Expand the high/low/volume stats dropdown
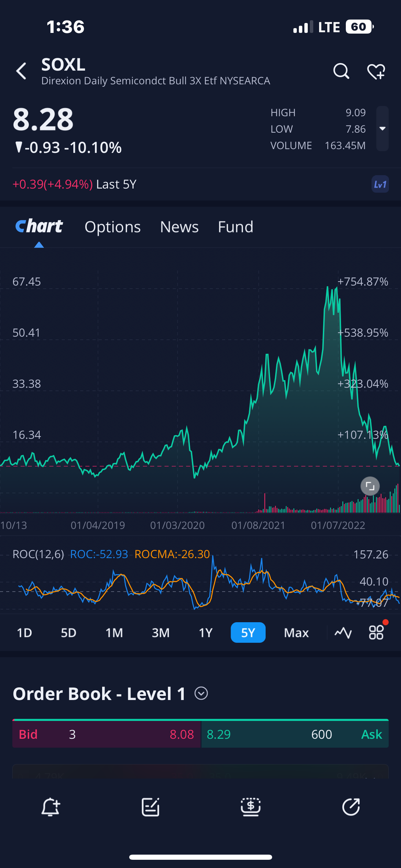The image size is (401, 868). (382, 129)
